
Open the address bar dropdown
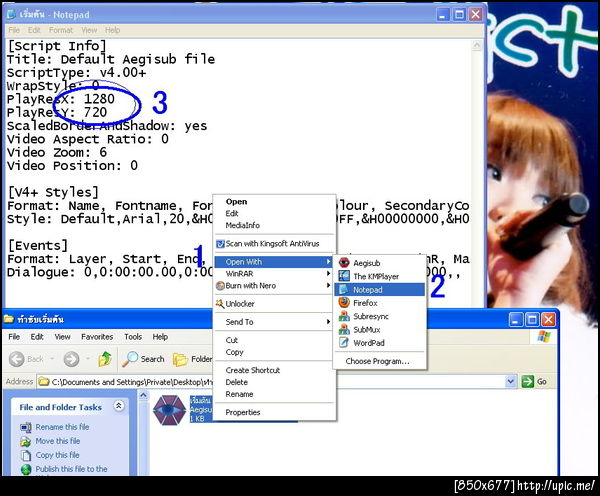(510, 382)
